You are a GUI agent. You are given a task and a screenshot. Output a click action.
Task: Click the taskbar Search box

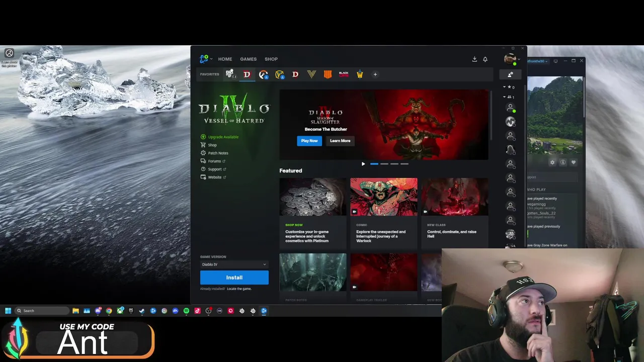tap(42, 311)
